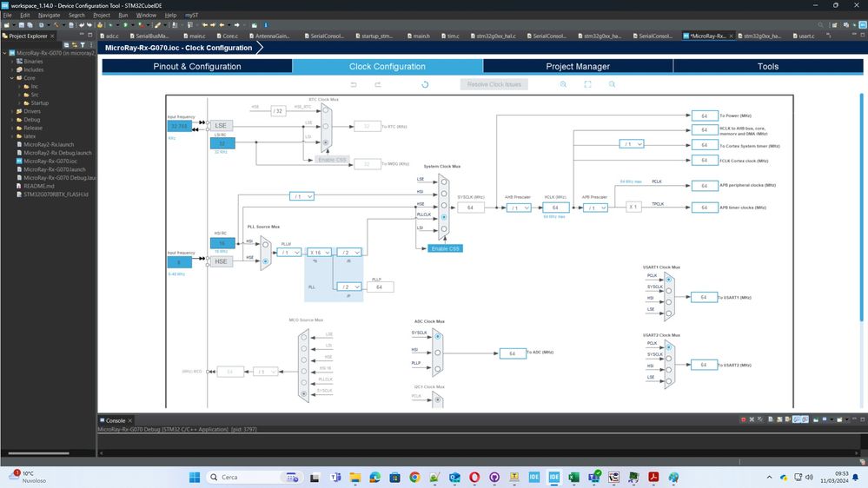Open the Pinout & Configuration tab
Image resolution: width=868 pixels, height=488 pixels.
[x=197, y=66]
